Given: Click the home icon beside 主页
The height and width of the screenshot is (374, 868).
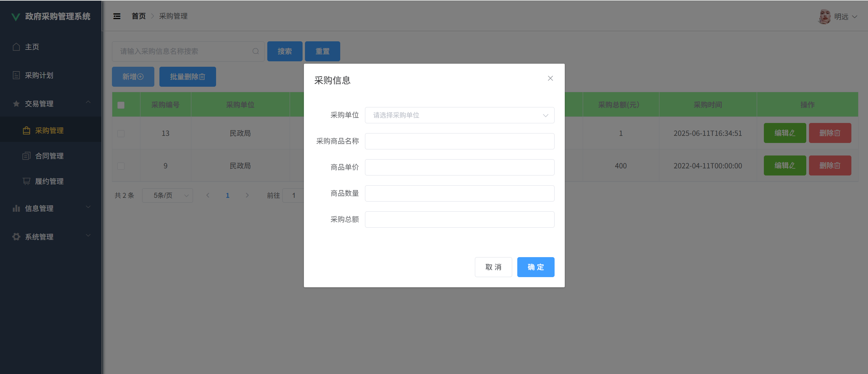Looking at the screenshot, I should 16,47.
